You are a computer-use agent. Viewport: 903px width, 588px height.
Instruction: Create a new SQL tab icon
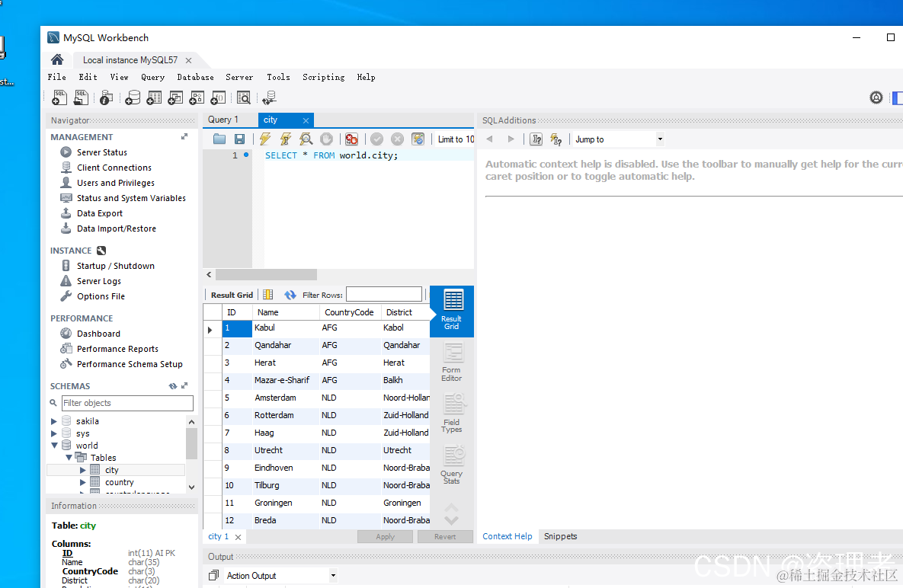pyautogui.click(x=59, y=97)
